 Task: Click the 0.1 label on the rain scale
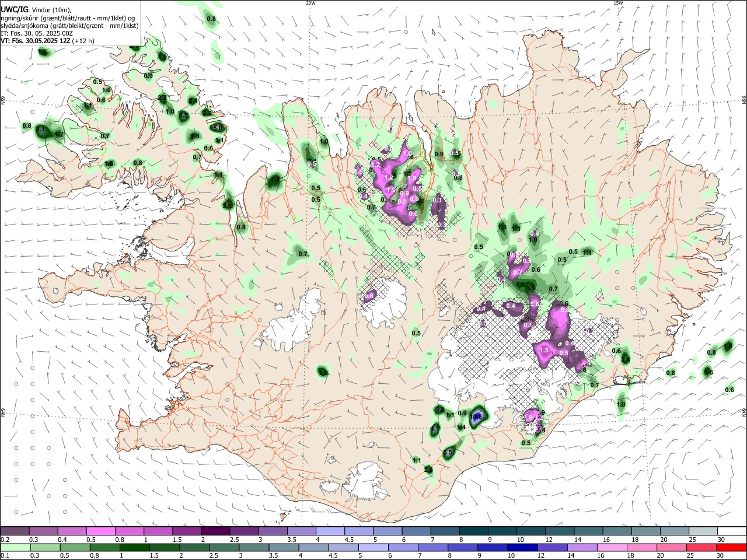point(5,556)
